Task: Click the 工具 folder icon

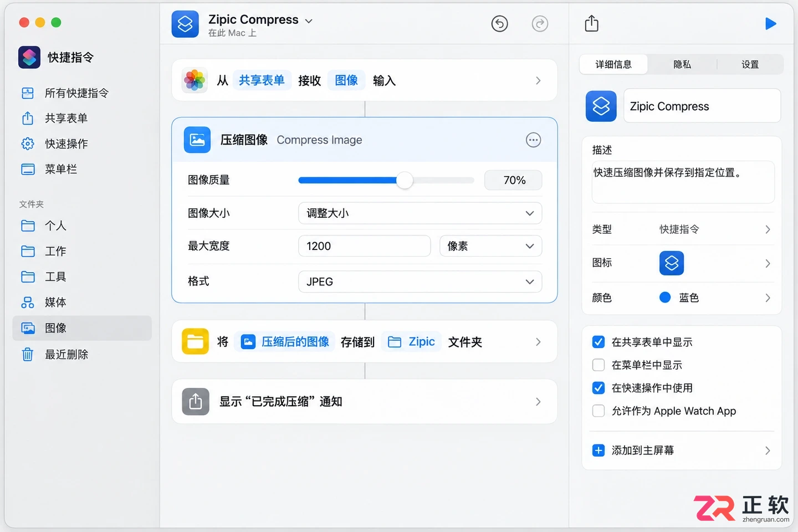Action: coord(28,277)
